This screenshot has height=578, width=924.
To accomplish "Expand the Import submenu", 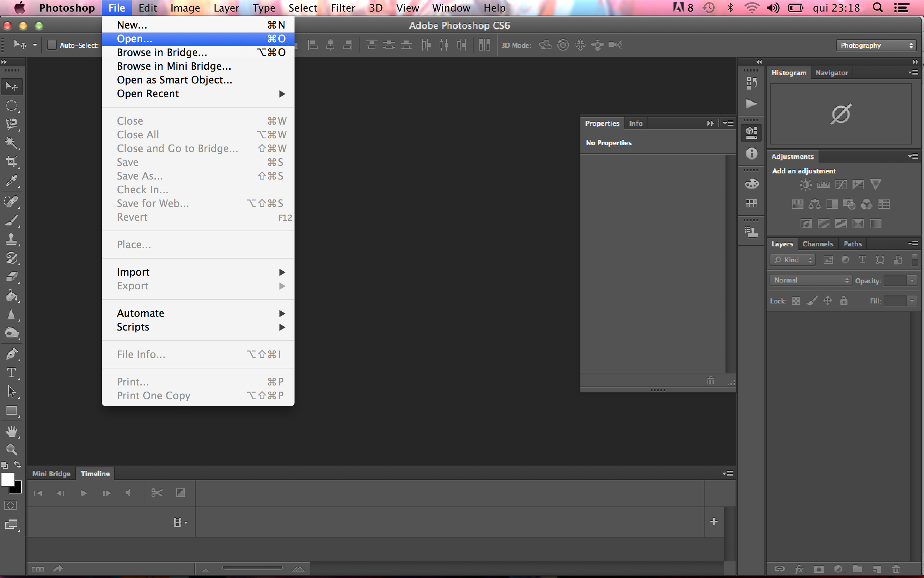I will point(198,272).
